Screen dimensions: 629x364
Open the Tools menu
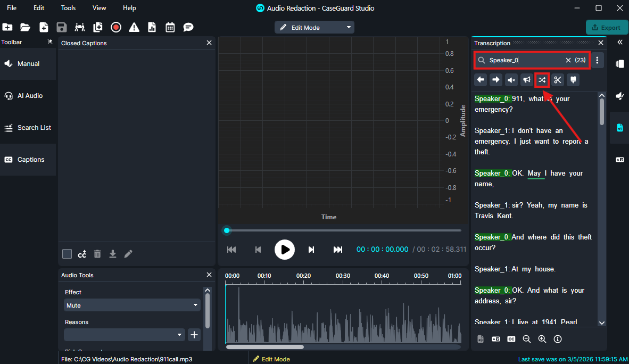pyautogui.click(x=68, y=8)
